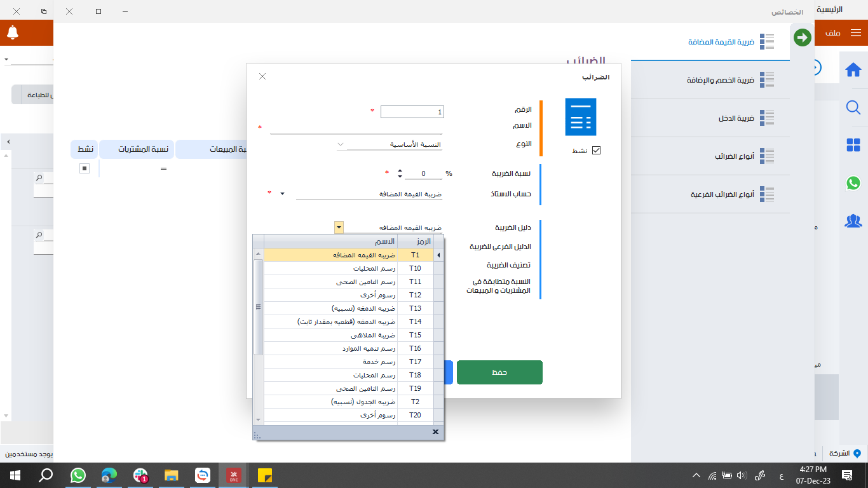Select the T13 row in the tax guide list
This screenshot has height=488, width=868.
(x=349, y=308)
